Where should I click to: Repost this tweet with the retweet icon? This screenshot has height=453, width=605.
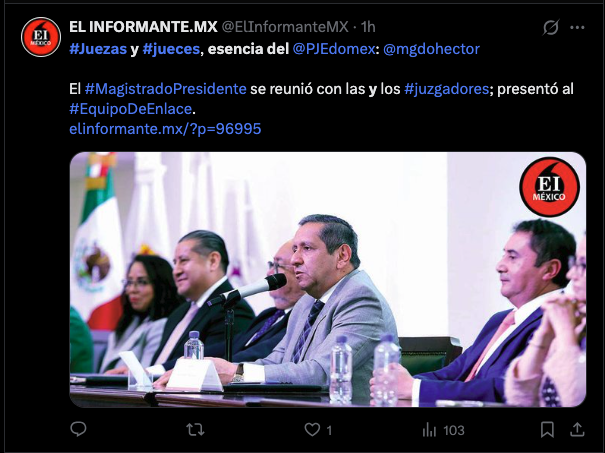point(195,429)
